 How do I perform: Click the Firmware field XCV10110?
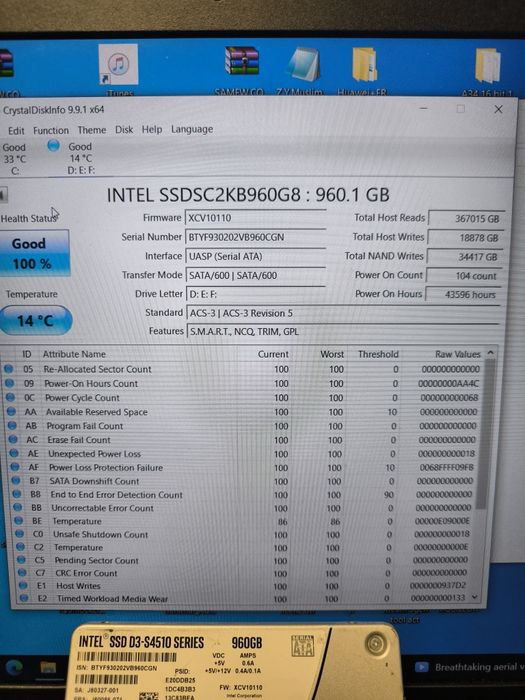tap(255, 218)
